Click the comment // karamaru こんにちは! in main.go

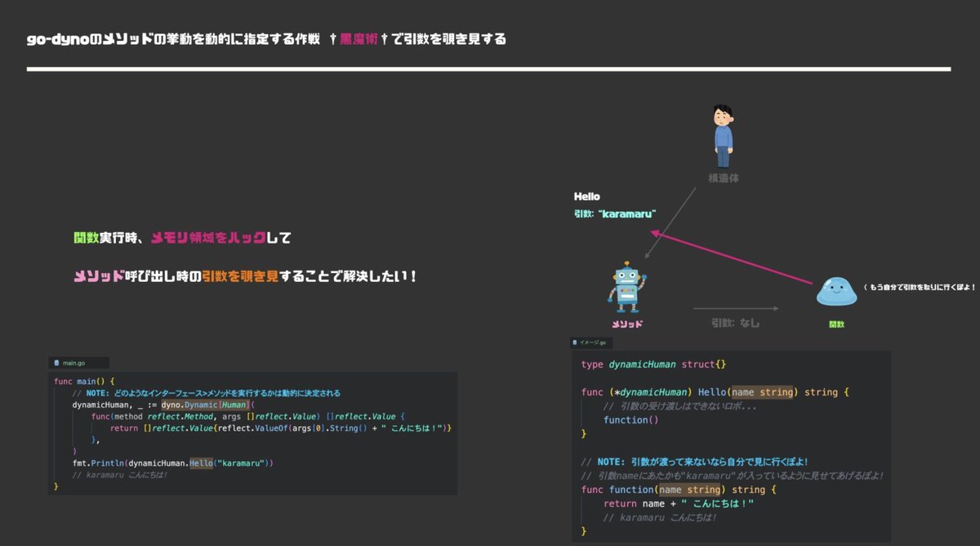pyautogui.click(x=120, y=474)
